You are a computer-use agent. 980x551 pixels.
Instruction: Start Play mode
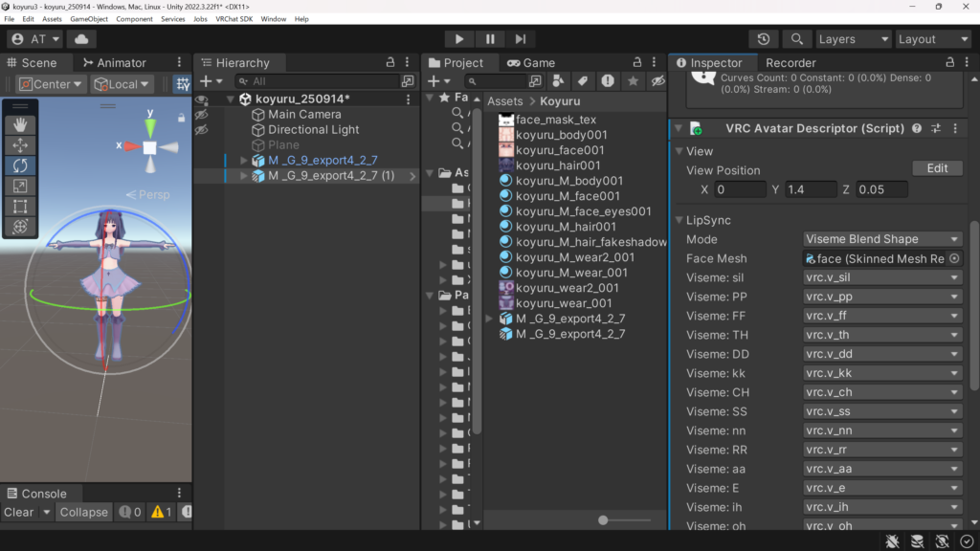(x=459, y=38)
